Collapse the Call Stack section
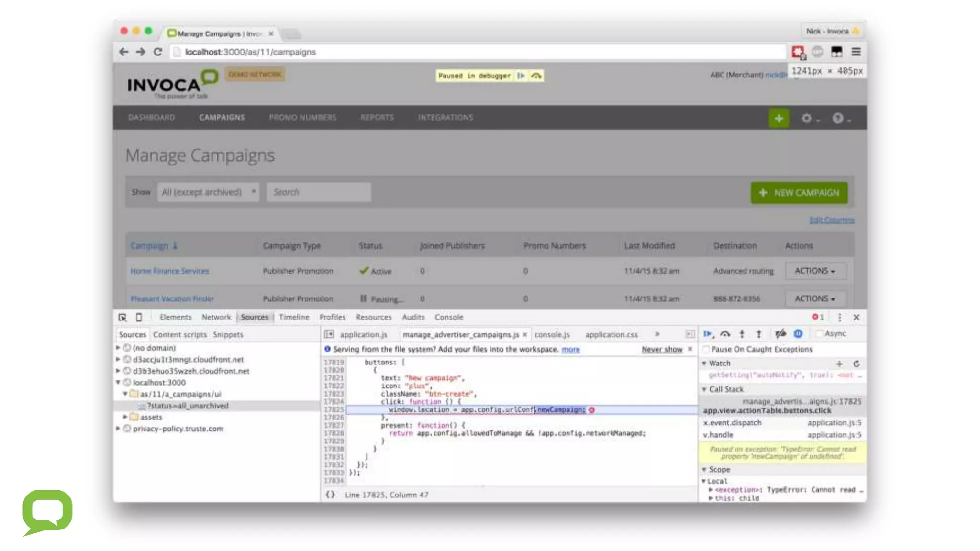Screen dimensions: 980x551 (704, 389)
